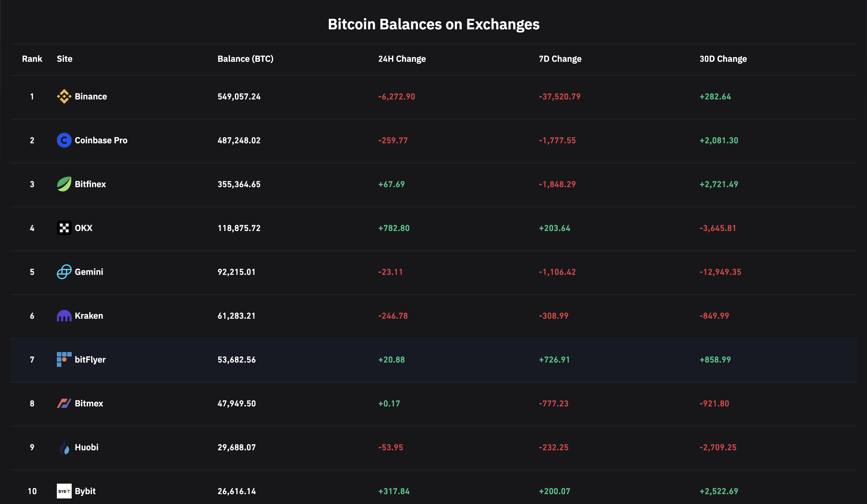Click the Coinbase Pro logo icon

point(64,140)
